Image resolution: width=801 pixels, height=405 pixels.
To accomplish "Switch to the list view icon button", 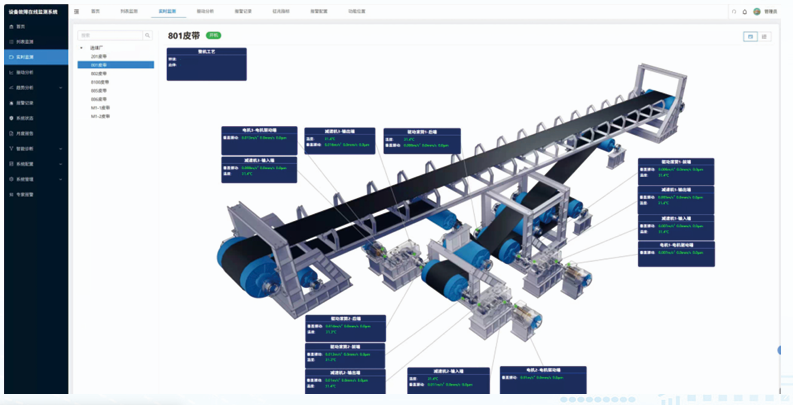I will pyautogui.click(x=764, y=36).
